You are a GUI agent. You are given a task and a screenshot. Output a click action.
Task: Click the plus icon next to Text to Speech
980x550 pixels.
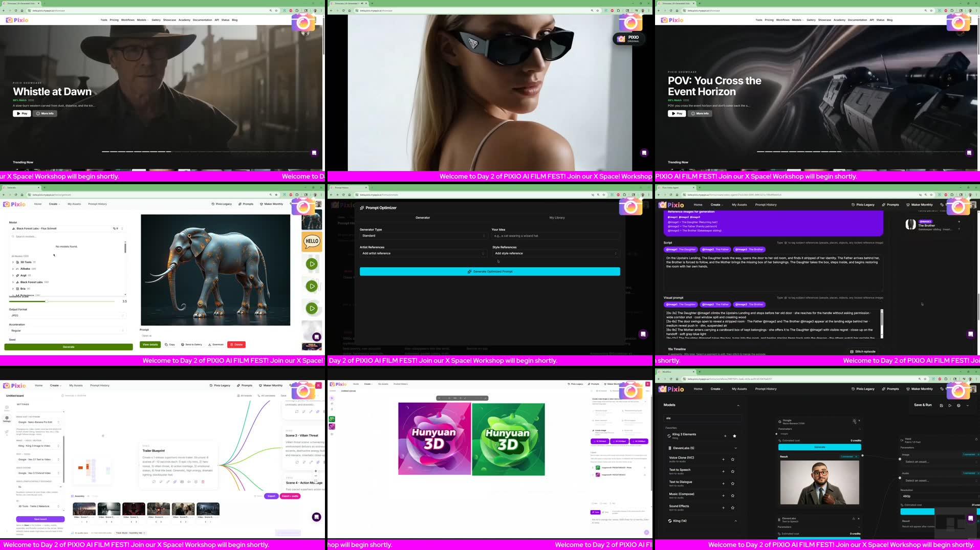click(724, 471)
